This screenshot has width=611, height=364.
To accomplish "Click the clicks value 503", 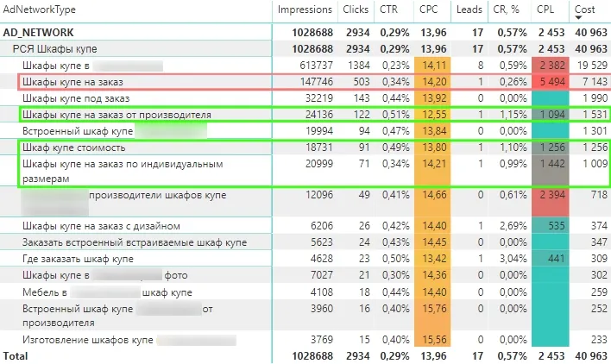I will pyautogui.click(x=362, y=82).
